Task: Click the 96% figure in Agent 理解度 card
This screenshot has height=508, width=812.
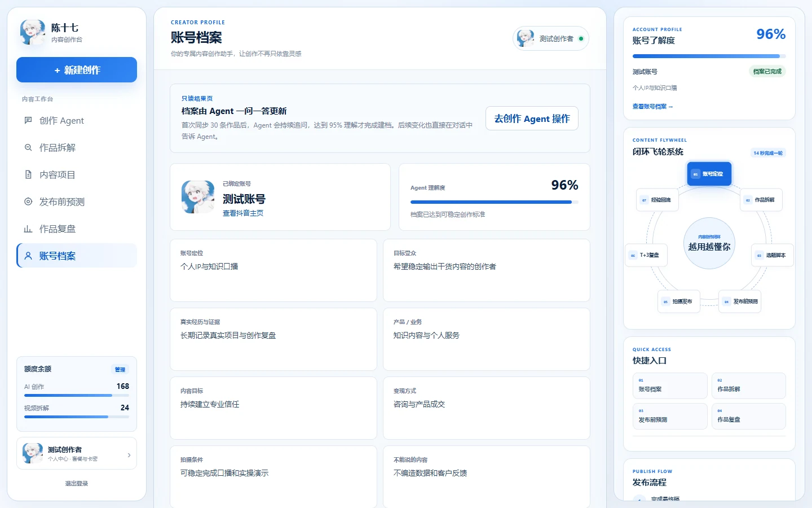Action: 564,185
